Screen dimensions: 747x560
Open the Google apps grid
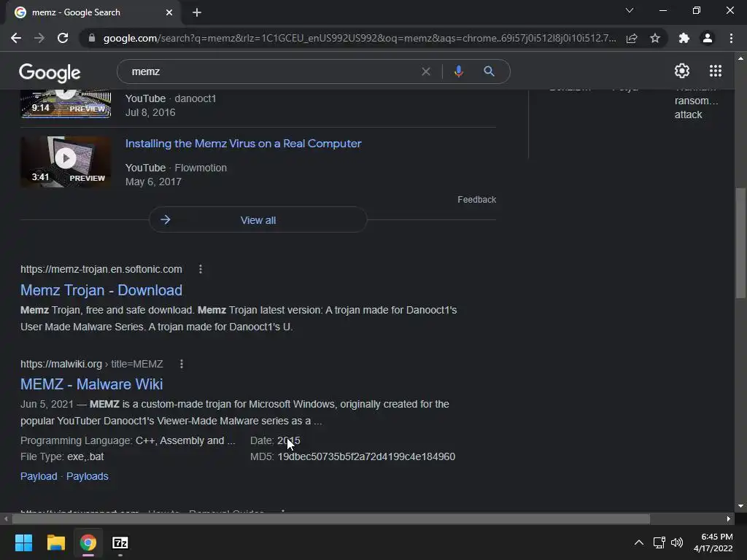coord(716,71)
